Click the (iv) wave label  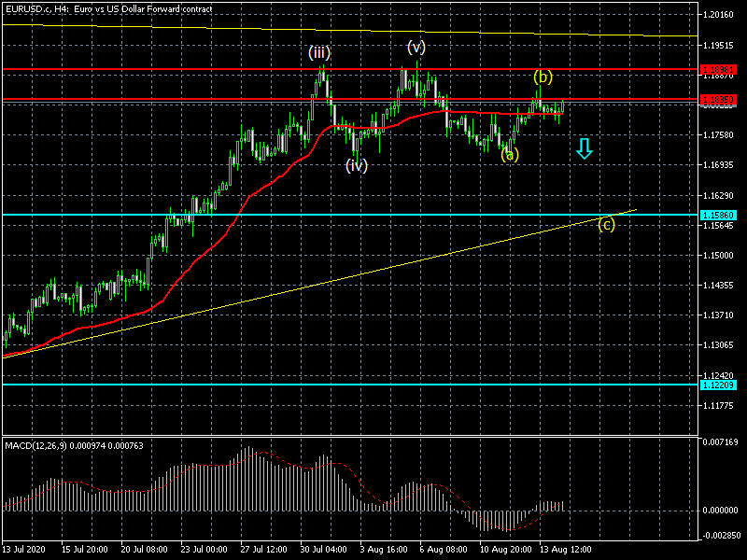[357, 165]
